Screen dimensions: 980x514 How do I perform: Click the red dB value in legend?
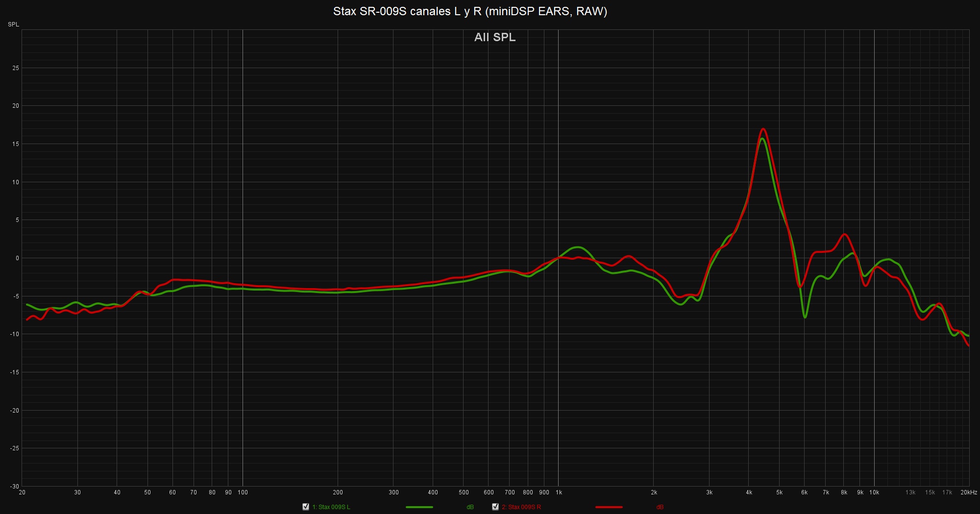pyautogui.click(x=660, y=507)
